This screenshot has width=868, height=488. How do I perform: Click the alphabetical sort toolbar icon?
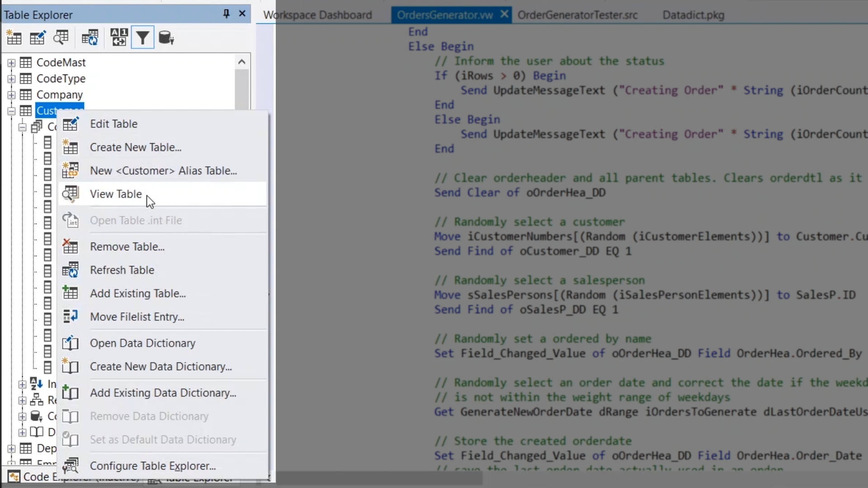click(x=119, y=38)
